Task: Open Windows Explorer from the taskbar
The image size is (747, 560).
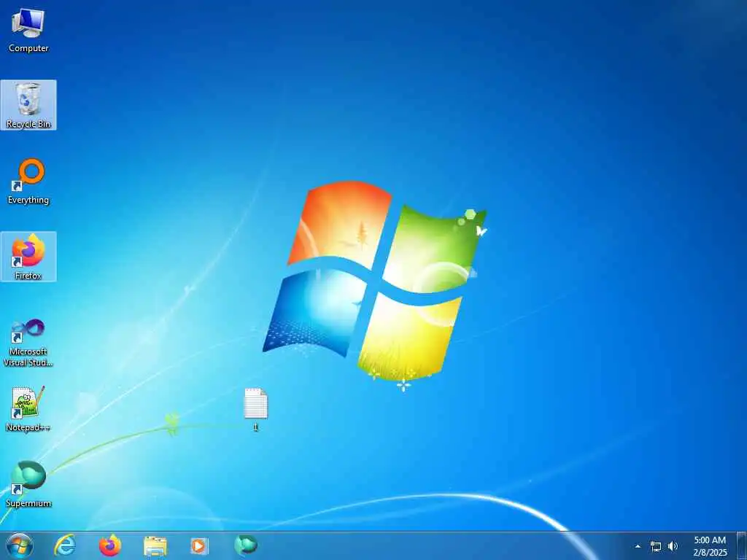Action: [155, 545]
